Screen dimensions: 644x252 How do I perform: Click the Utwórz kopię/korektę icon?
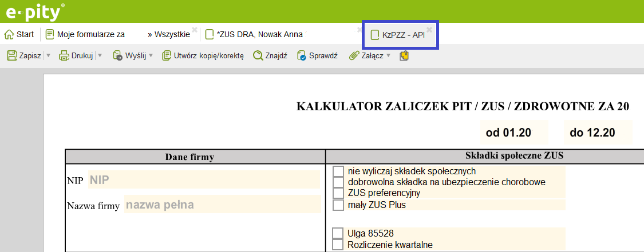coord(167,55)
